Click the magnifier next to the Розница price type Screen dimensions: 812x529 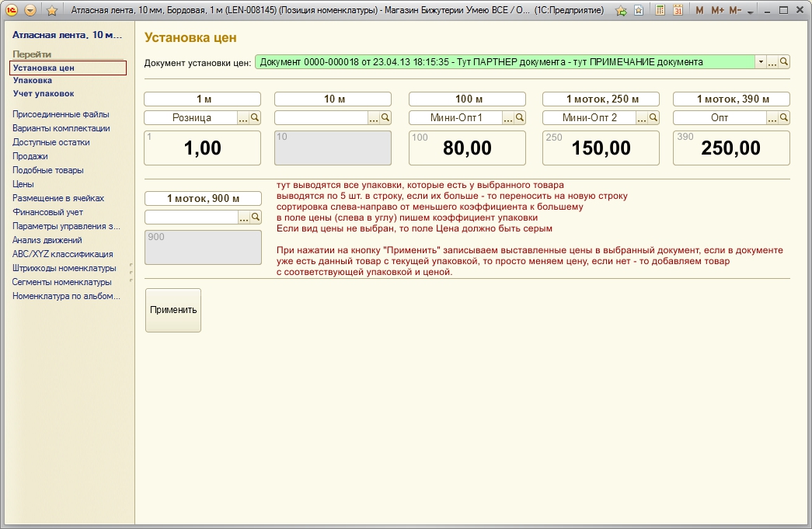coord(255,118)
